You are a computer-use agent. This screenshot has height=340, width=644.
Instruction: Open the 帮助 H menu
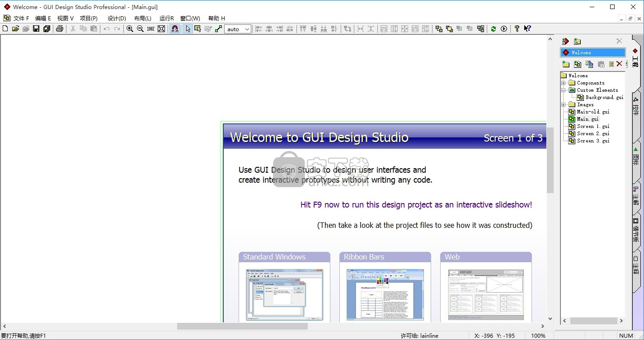coord(216,19)
